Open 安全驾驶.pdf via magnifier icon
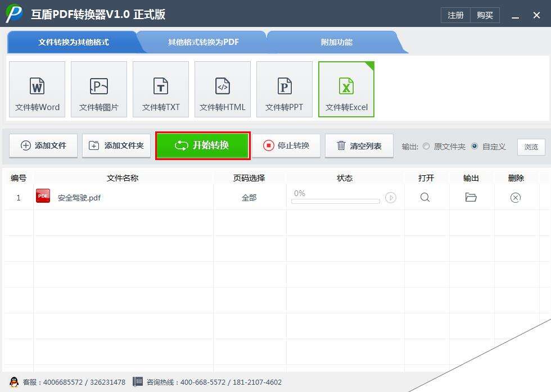Viewport: 551px width, 392px height. click(x=425, y=197)
